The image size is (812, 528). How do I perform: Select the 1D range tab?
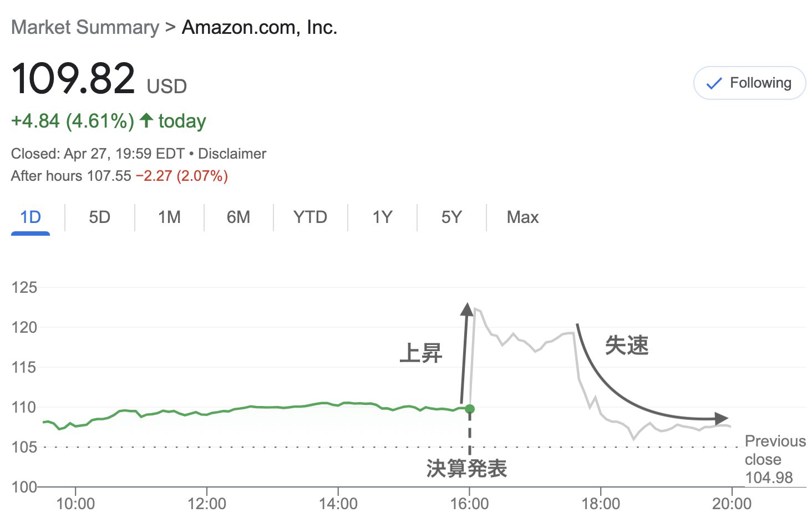[x=31, y=217]
